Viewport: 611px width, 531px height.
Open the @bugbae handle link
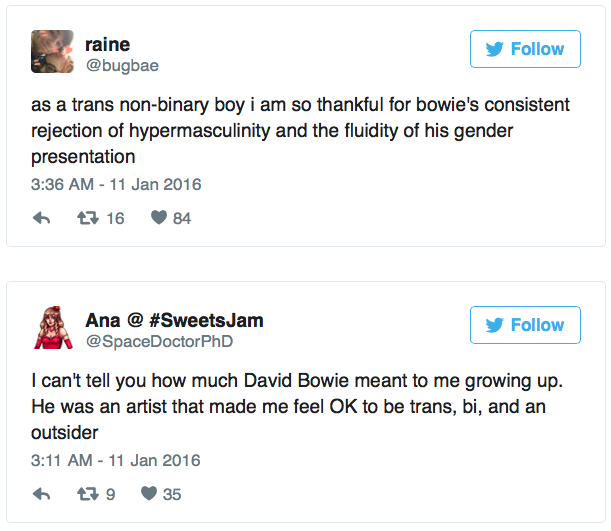[x=121, y=66]
